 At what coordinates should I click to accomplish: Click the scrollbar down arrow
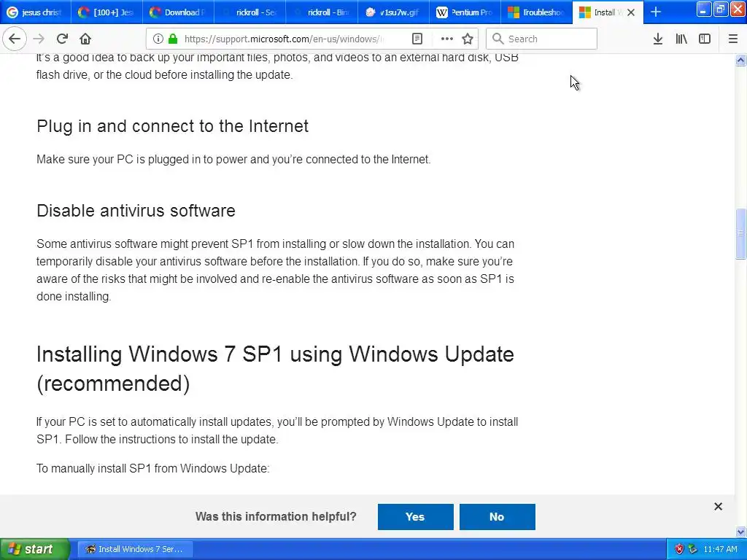coord(740,532)
